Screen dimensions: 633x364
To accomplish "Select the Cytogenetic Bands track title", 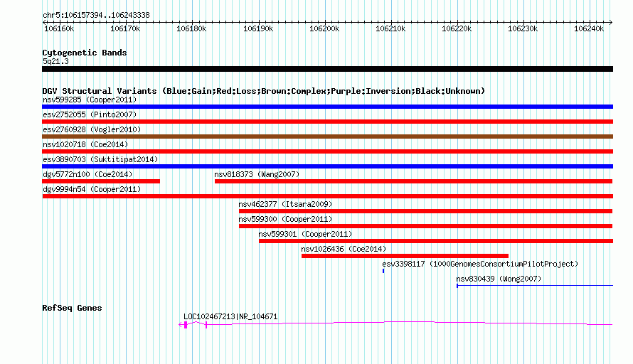I will (x=85, y=53).
